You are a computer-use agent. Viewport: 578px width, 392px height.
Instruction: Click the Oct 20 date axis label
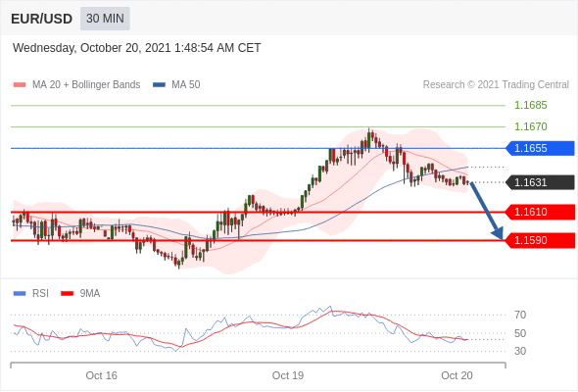click(x=457, y=375)
